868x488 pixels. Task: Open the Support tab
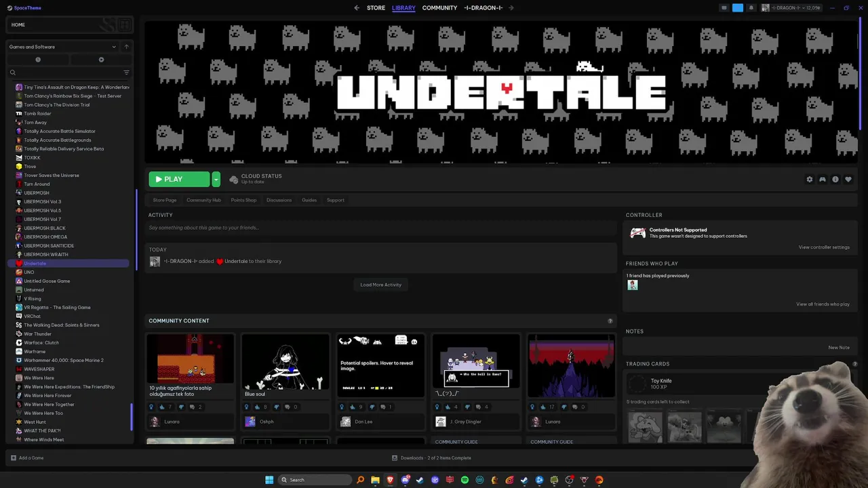[335, 200]
